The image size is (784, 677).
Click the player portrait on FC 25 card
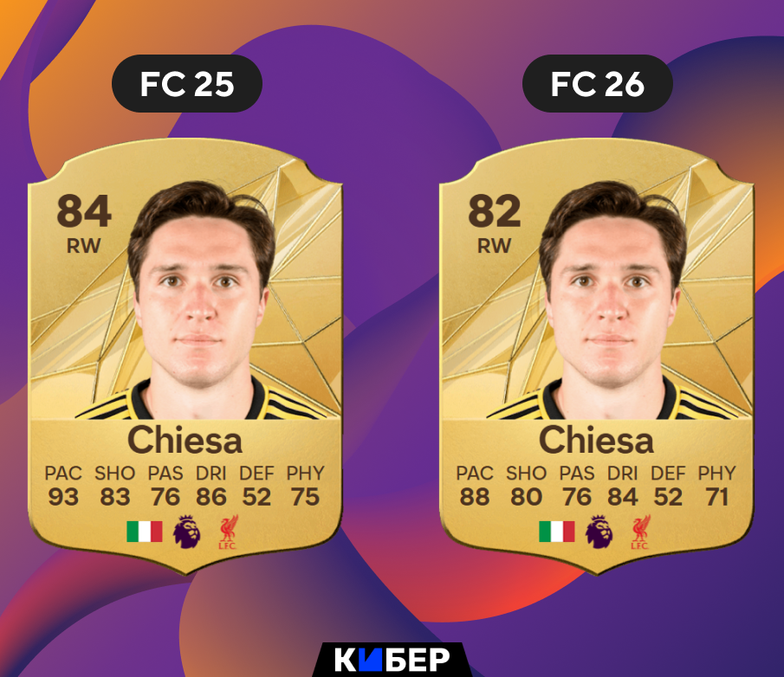tap(201, 300)
